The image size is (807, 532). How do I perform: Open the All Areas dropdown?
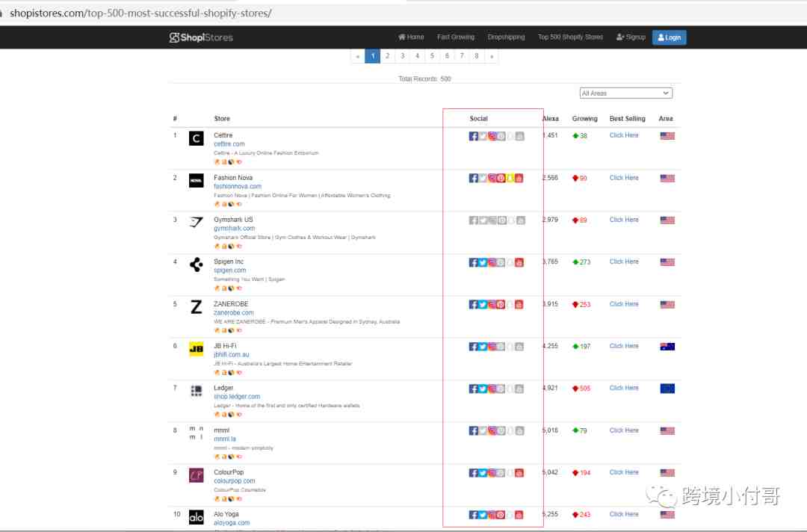pyautogui.click(x=626, y=93)
